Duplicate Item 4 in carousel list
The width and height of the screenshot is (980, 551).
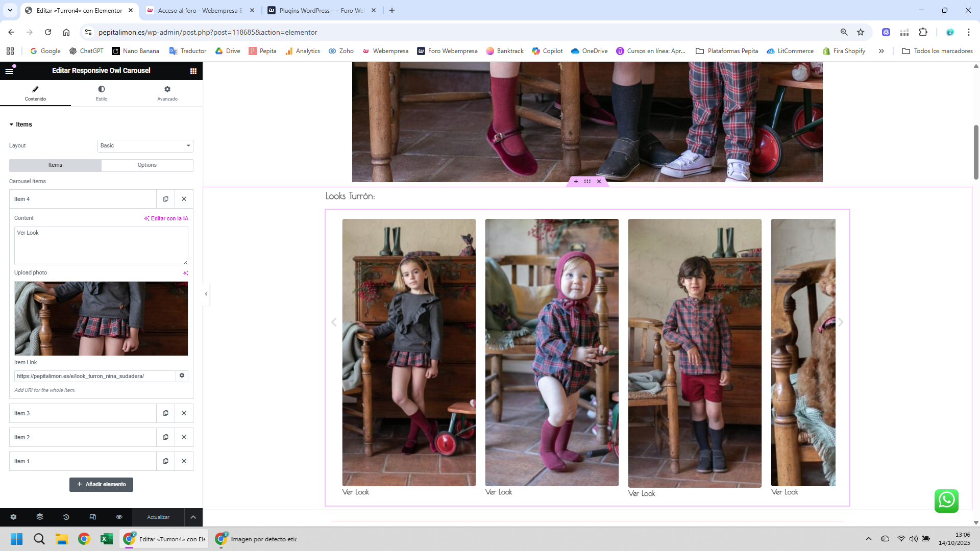(165, 199)
